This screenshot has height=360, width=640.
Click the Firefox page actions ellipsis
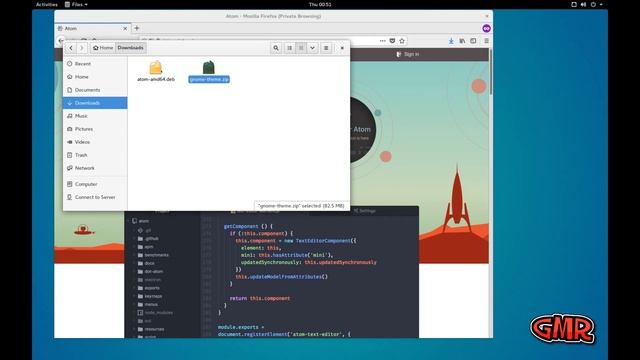coord(382,41)
